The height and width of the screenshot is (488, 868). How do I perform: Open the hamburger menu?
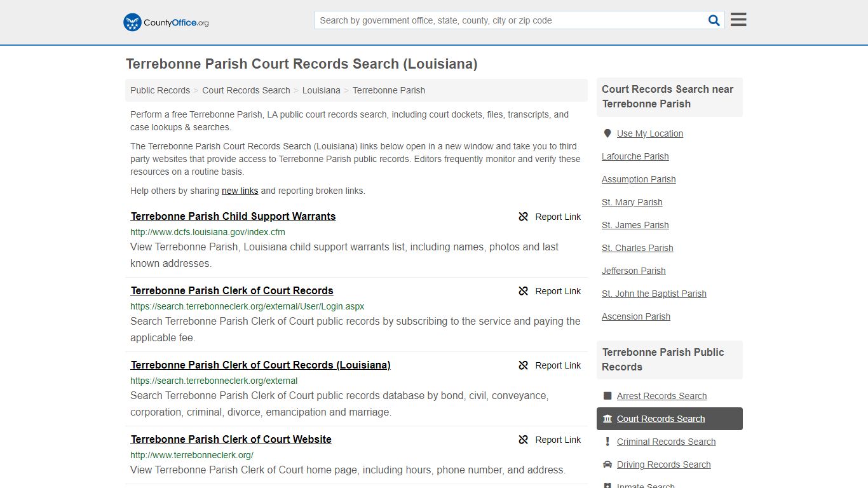(738, 20)
